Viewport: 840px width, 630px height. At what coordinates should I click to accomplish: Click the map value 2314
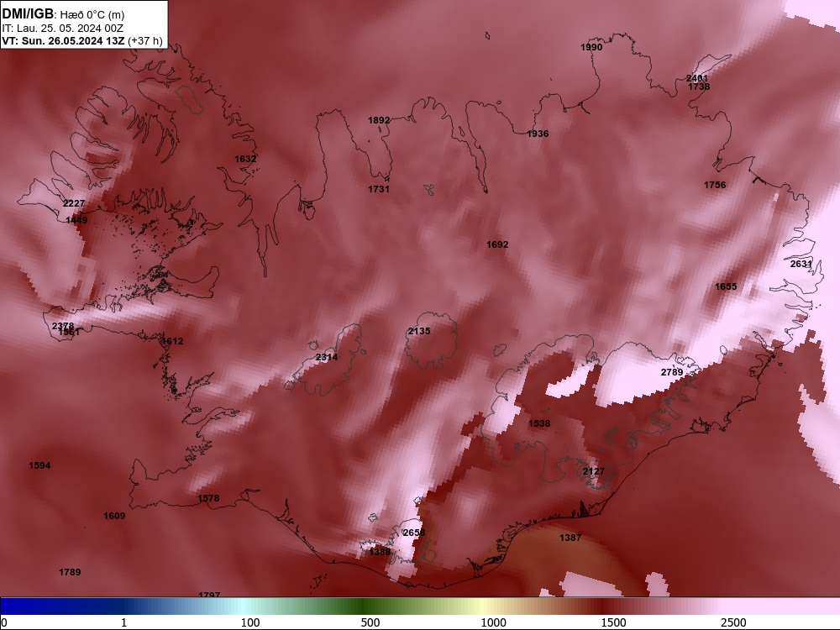(x=326, y=357)
